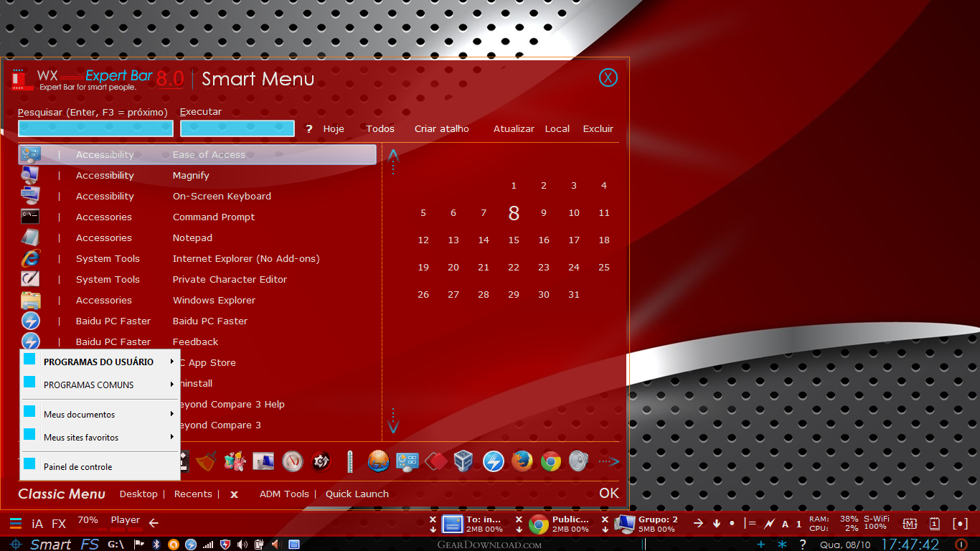Open the hamburger menu icon on Expert Bar

[x=15, y=523]
